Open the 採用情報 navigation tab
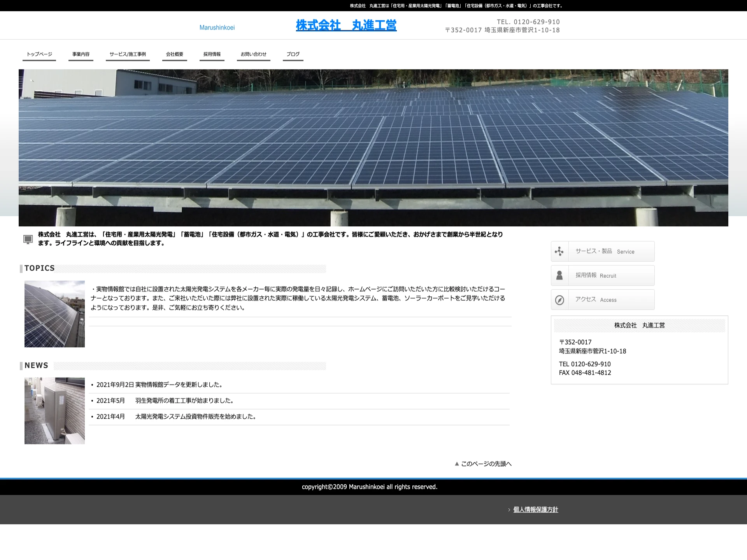This screenshot has width=747, height=560. pos(212,54)
